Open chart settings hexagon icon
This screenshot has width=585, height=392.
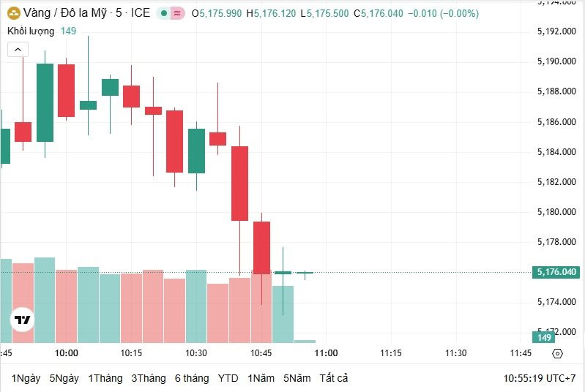[x=557, y=353]
